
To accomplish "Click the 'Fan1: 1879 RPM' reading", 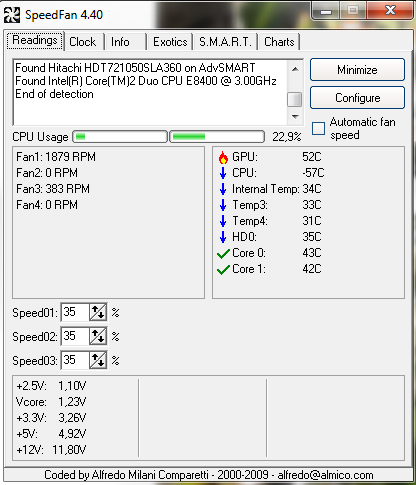I will [x=56, y=157].
